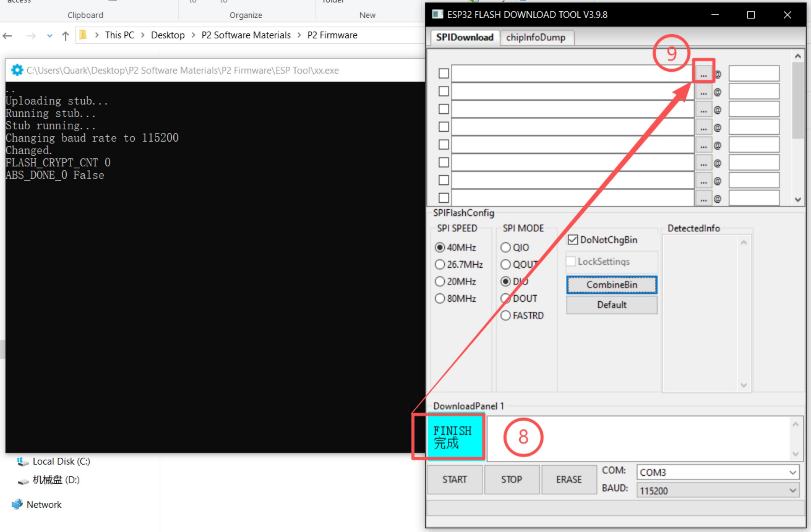811x532 pixels.
Task: Click the P2 Firmware breadcrumb
Action: 332,35
